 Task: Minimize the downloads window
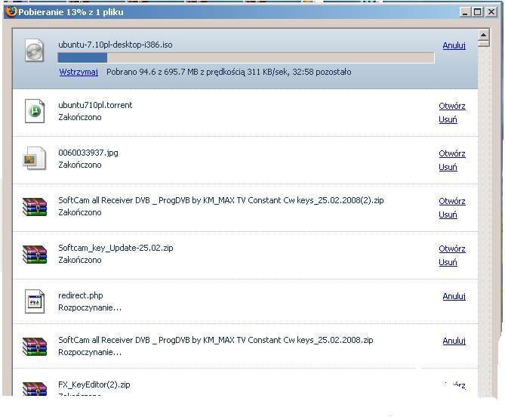pyautogui.click(x=465, y=12)
